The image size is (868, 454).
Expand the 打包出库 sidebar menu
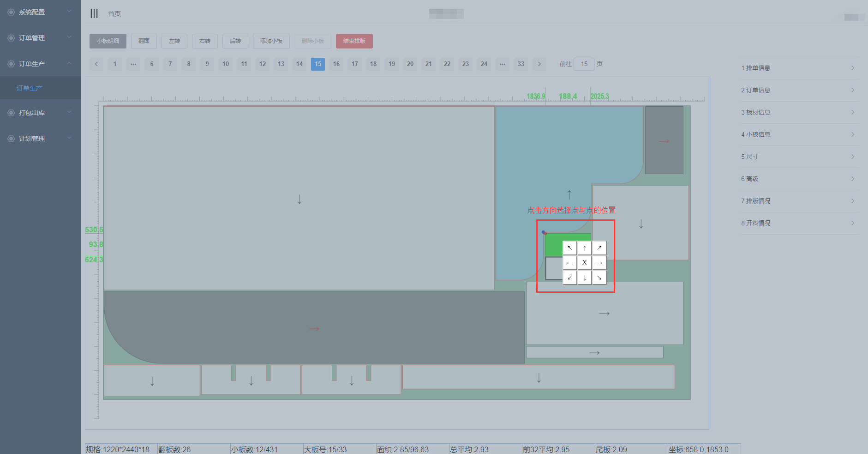tap(40, 113)
